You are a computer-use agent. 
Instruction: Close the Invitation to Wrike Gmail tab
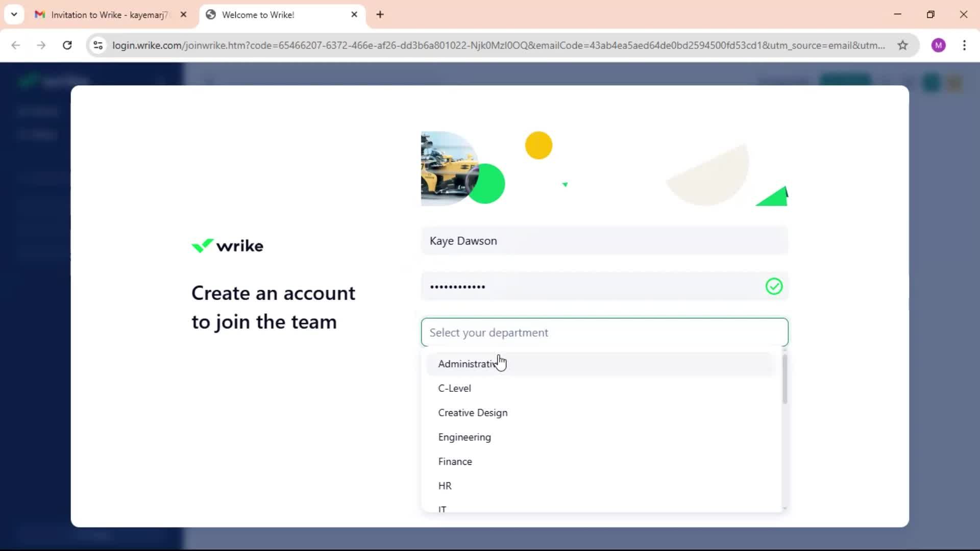[184, 15]
